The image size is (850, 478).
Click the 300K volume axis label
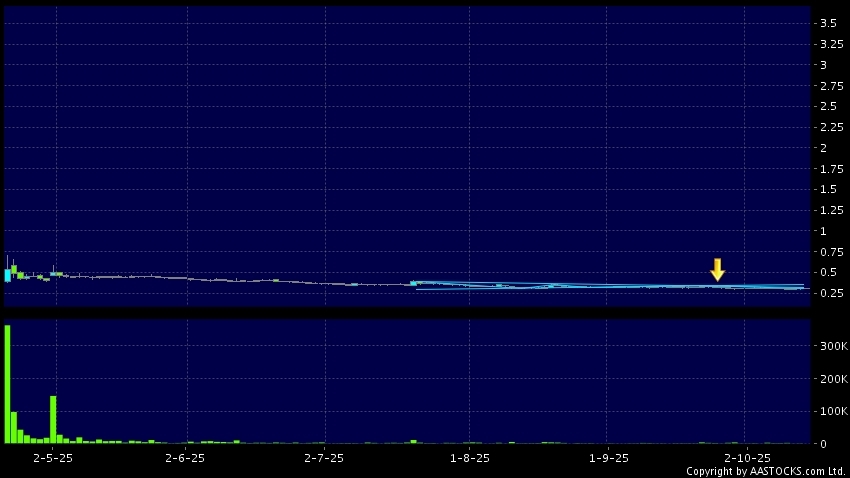click(x=832, y=344)
